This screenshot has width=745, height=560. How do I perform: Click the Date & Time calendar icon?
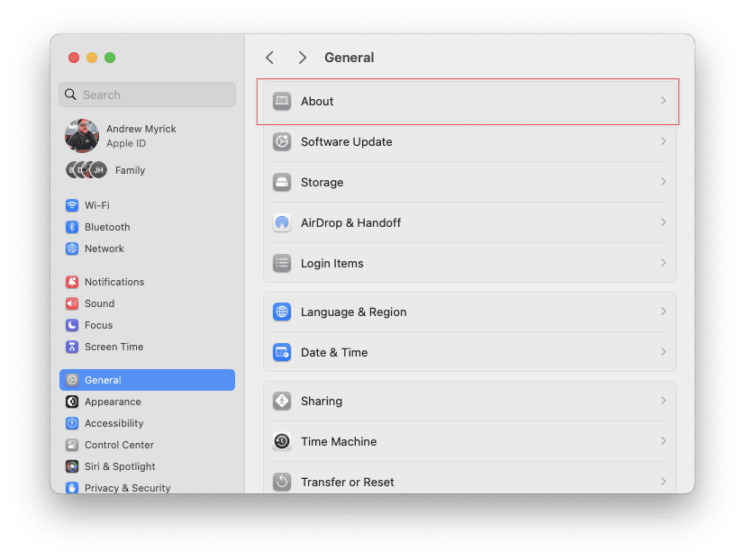click(x=282, y=352)
